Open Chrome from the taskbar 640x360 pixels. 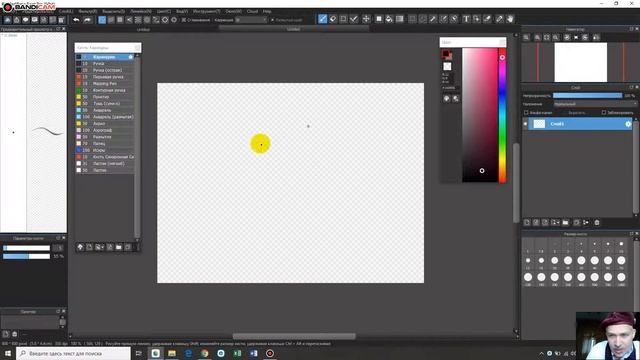[204, 353]
